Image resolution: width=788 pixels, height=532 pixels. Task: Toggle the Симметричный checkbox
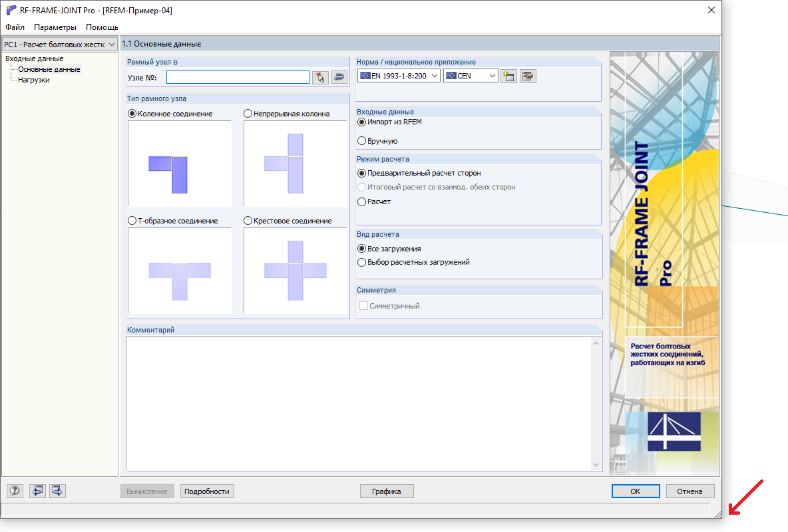[364, 306]
